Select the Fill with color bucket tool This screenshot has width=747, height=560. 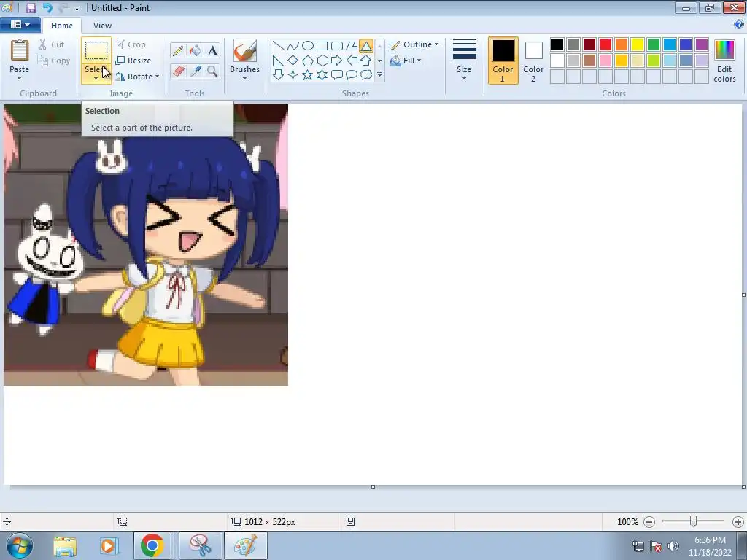click(195, 50)
